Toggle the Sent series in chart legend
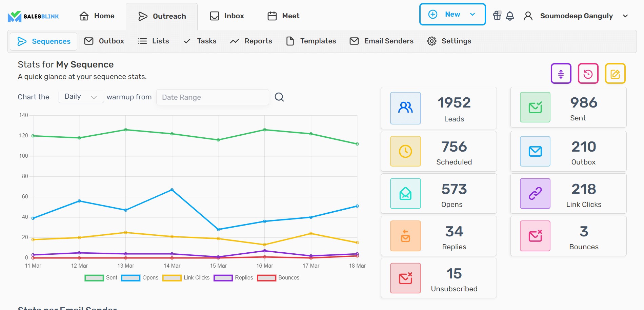The height and width of the screenshot is (310, 644). point(101,278)
